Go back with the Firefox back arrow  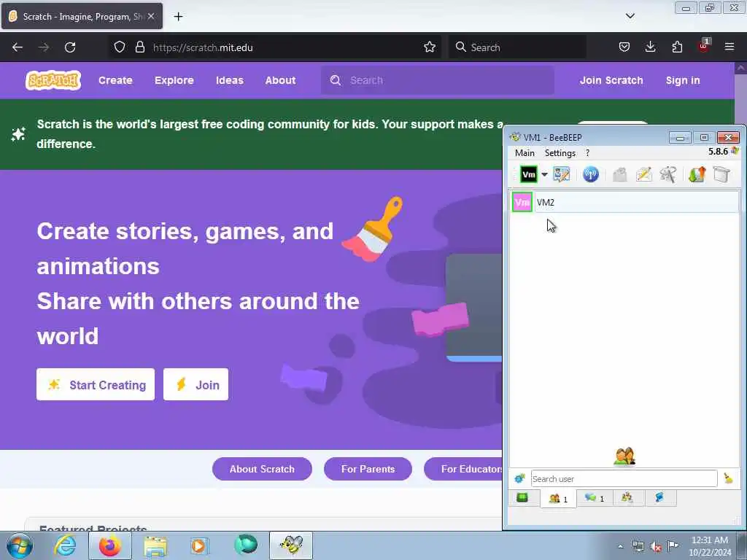pos(18,47)
